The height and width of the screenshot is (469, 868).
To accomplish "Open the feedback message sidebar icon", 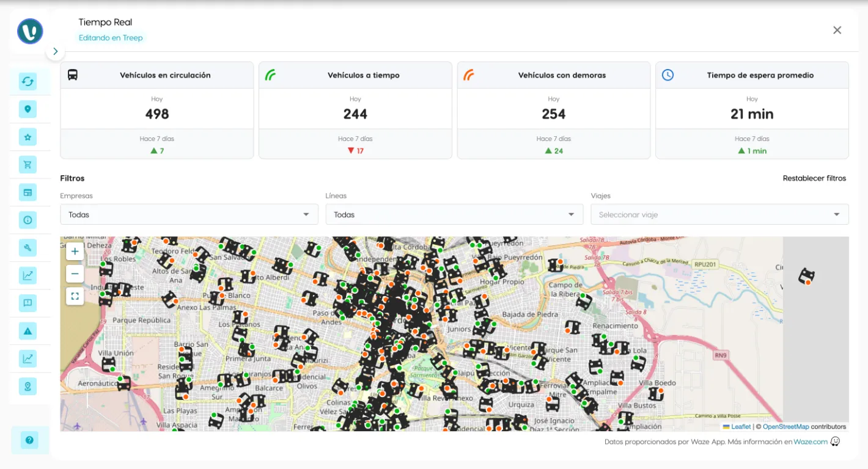I will click(x=28, y=303).
